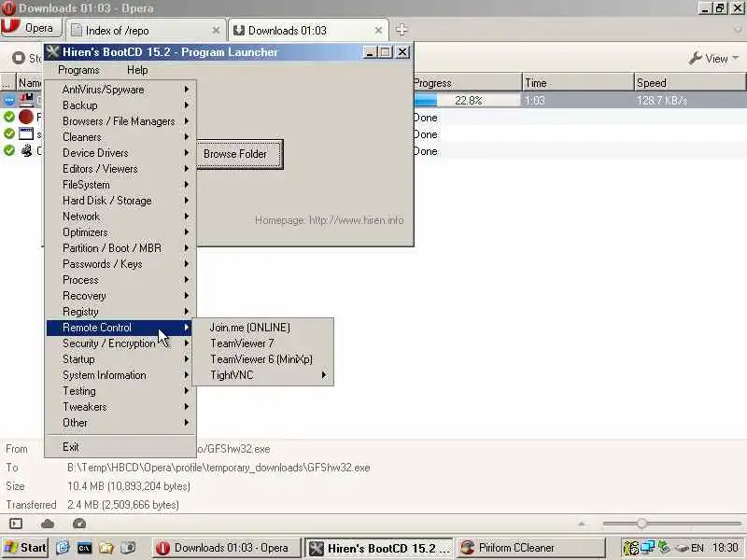The width and height of the screenshot is (747, 560).
Task: Open a new tab with plus button
Action: click(402, 30)
